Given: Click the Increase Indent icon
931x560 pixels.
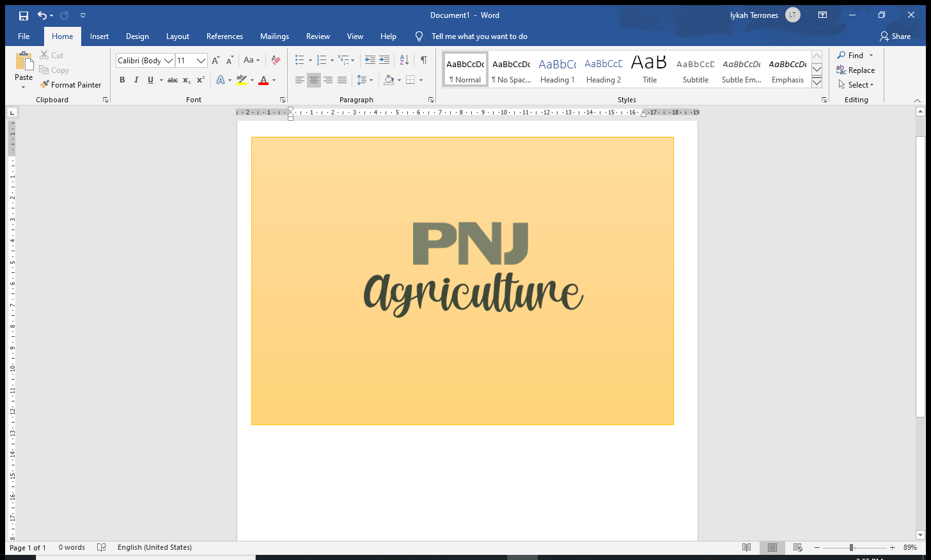Looking at the screenshot, I should pyautogui.click(x=384, y=60).
